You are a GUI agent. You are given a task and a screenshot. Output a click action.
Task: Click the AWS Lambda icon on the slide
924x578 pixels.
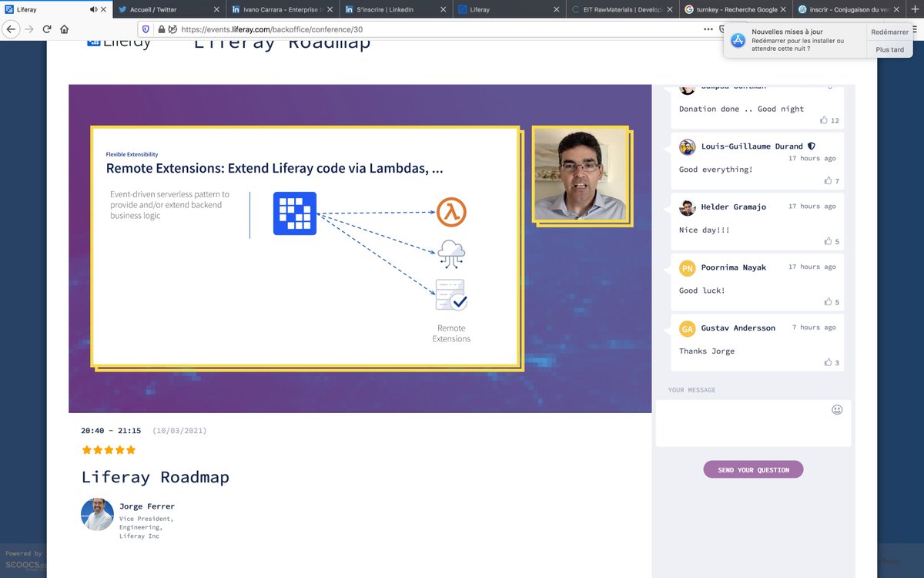pyautogui.click(x=452, y=212)
